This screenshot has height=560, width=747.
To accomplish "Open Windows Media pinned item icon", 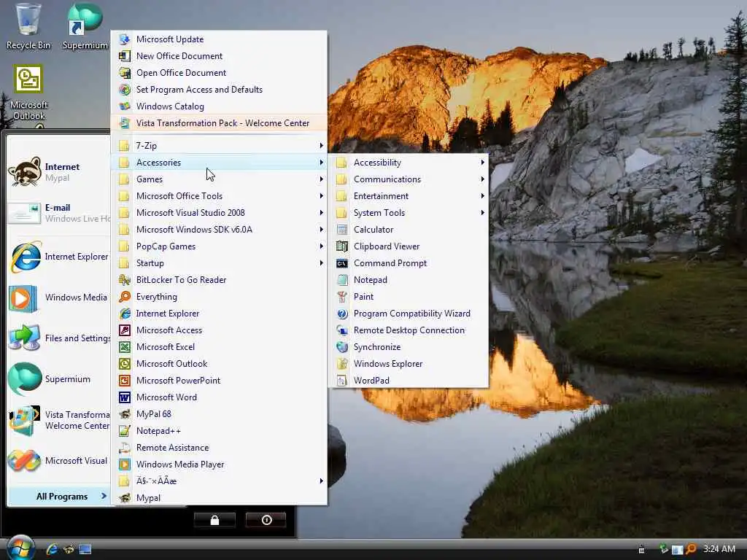I will [23, 298].
